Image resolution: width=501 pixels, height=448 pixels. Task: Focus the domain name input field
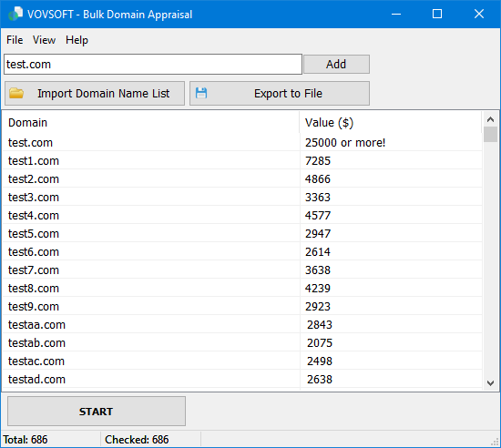[x=153, y=64]
